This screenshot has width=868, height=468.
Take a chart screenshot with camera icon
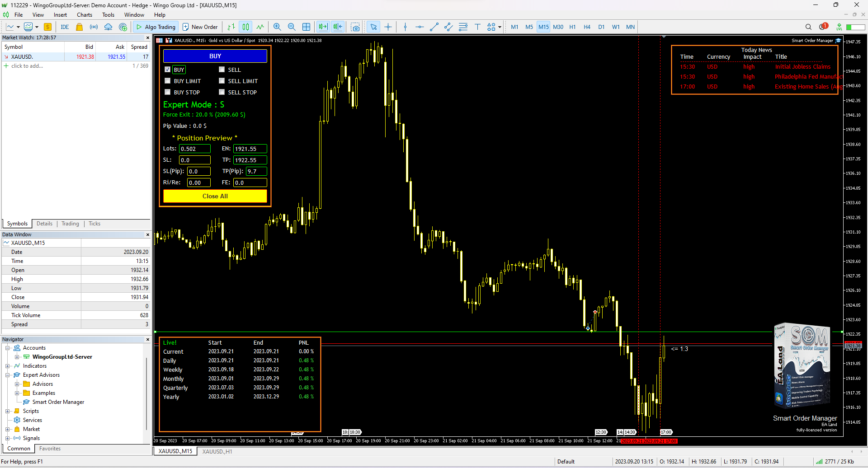coord(355,27)
